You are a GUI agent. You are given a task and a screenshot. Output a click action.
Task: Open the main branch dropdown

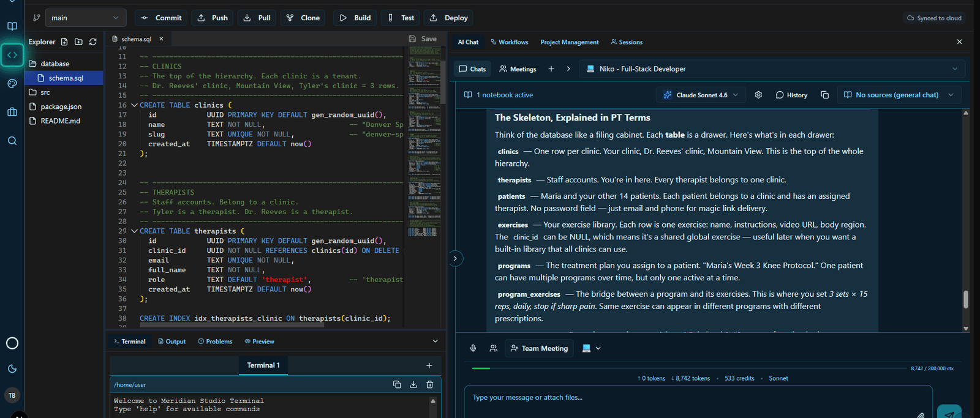point(85,18)
